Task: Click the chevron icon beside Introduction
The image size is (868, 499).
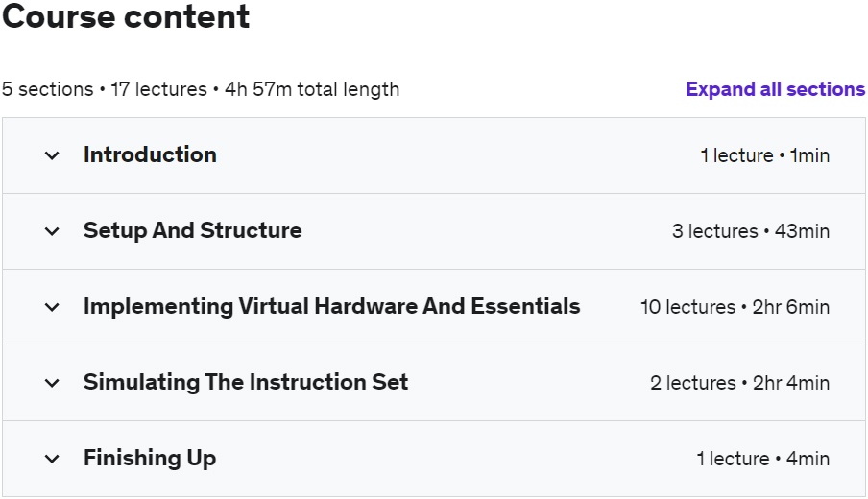Action: click(x=52, y=155)
